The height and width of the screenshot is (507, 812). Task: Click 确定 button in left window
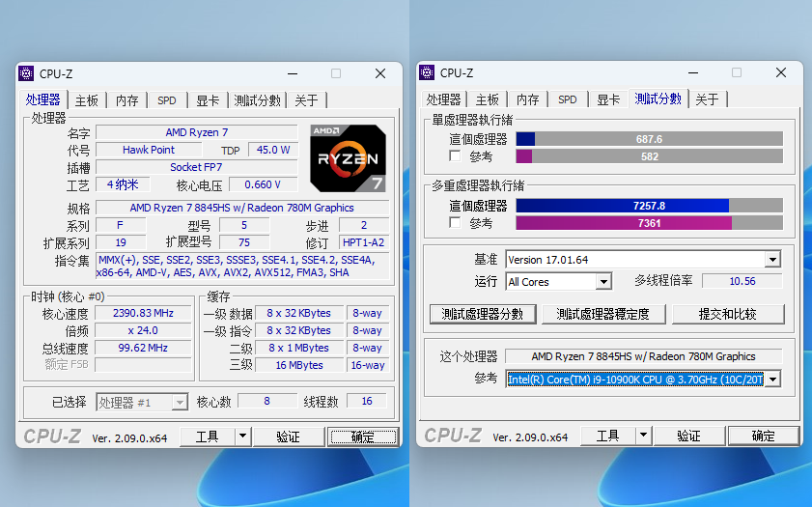[x=362, y=437]
